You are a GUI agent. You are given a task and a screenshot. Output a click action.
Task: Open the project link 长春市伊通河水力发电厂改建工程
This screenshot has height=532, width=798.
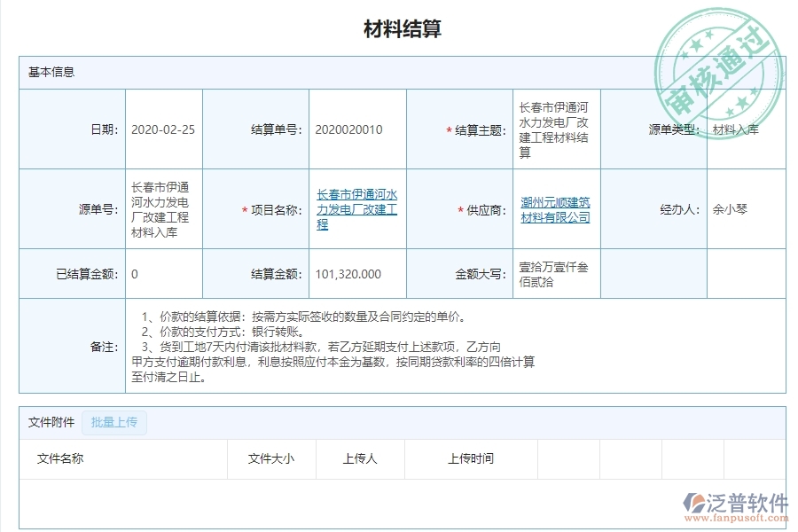356,210
